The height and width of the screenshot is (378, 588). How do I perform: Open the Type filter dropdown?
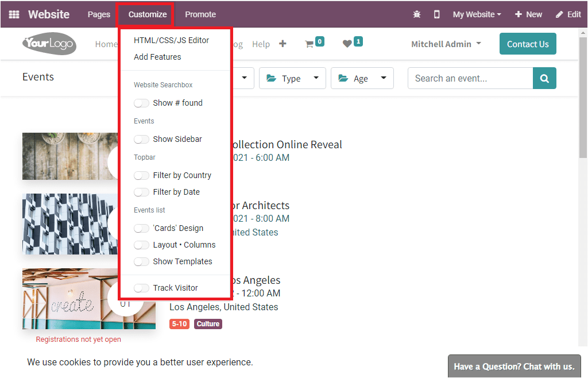(292, 78)
